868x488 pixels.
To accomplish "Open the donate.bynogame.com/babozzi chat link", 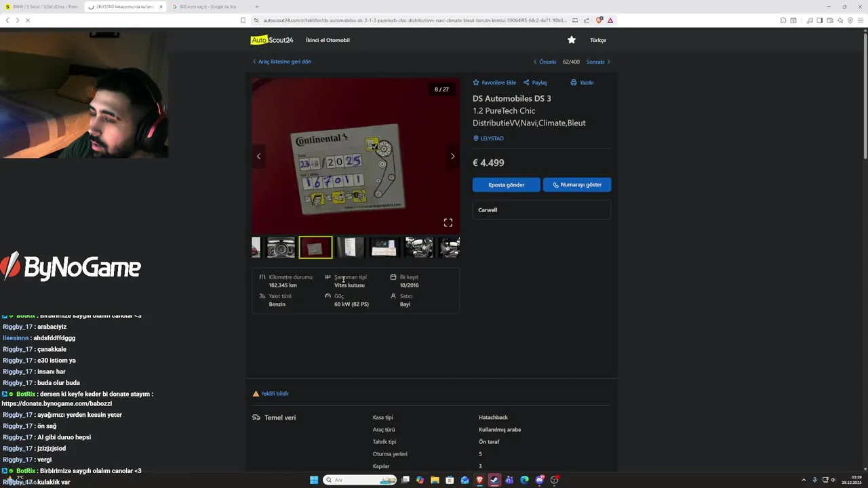I will pos(56,403).
